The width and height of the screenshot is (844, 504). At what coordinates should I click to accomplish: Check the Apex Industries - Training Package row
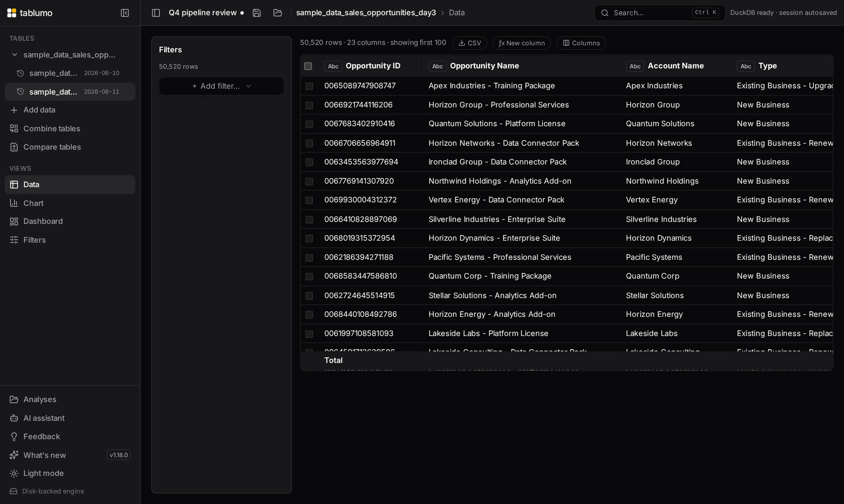click(x=309, y=86)
